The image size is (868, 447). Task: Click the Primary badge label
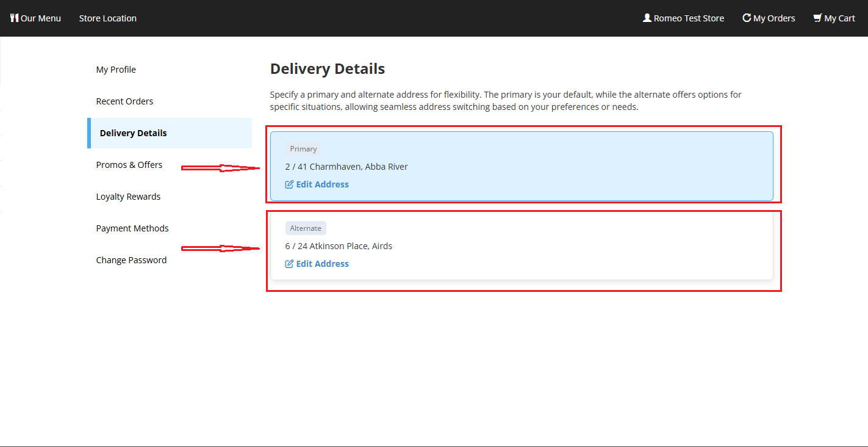click(x=303, y=149)
